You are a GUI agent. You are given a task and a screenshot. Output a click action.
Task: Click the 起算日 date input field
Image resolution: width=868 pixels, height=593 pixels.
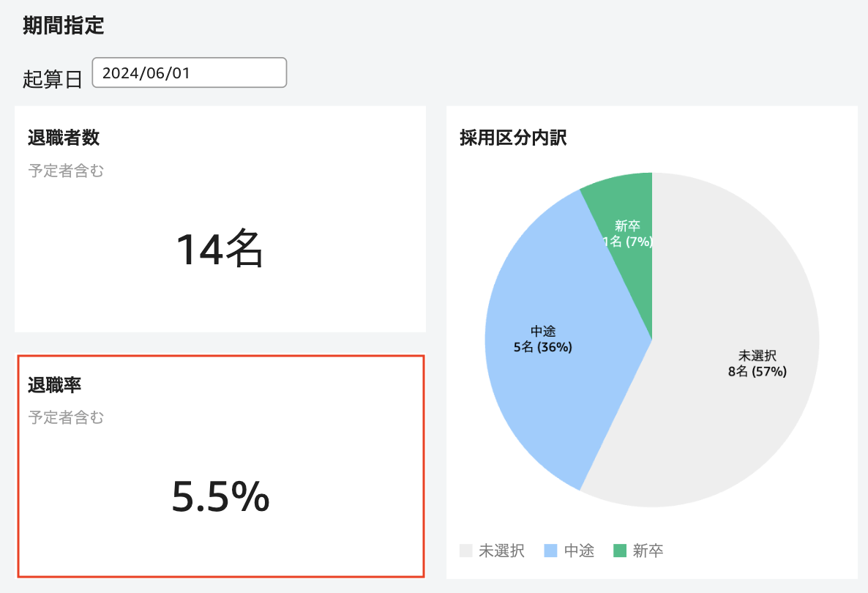click(189, 73)
